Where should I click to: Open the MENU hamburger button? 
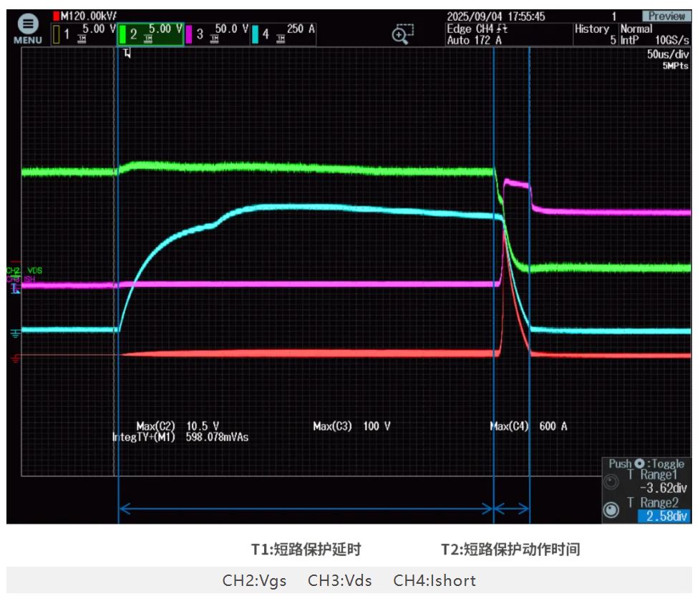[27, 27]
